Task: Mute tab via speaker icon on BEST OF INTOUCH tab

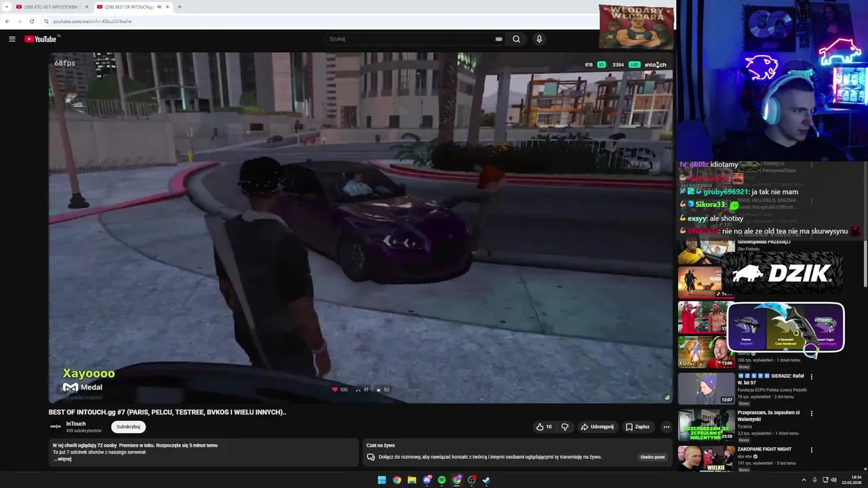Action: pos(159,7)
